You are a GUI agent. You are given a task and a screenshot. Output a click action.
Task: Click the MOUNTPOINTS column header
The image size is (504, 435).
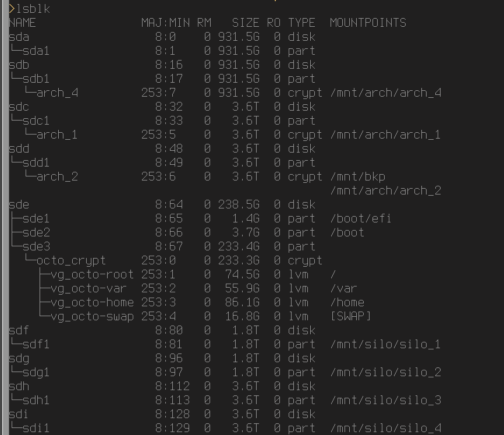pos(368,23)
